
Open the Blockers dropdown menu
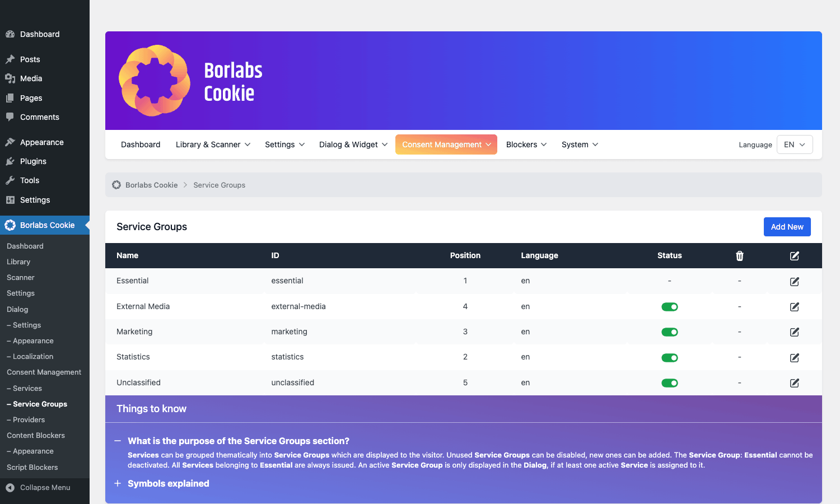pyautogui.click(x=526, y=144)
